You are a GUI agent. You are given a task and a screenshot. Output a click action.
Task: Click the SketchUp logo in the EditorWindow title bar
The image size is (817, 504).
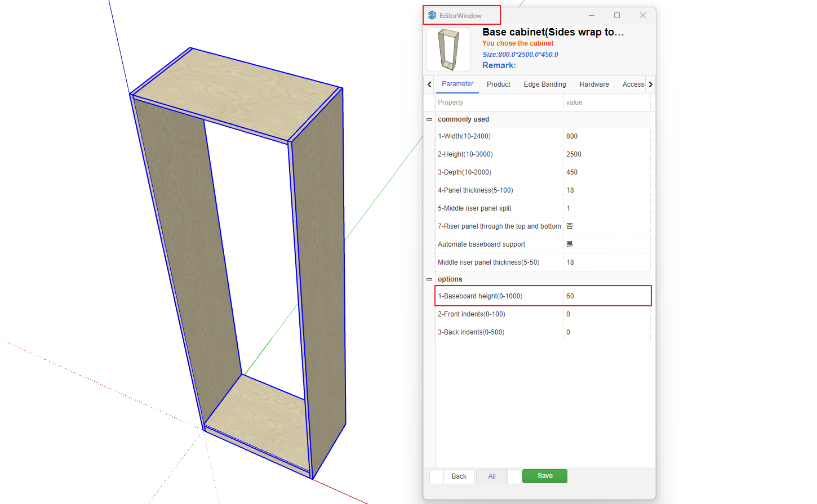click(x=432, y=15)
